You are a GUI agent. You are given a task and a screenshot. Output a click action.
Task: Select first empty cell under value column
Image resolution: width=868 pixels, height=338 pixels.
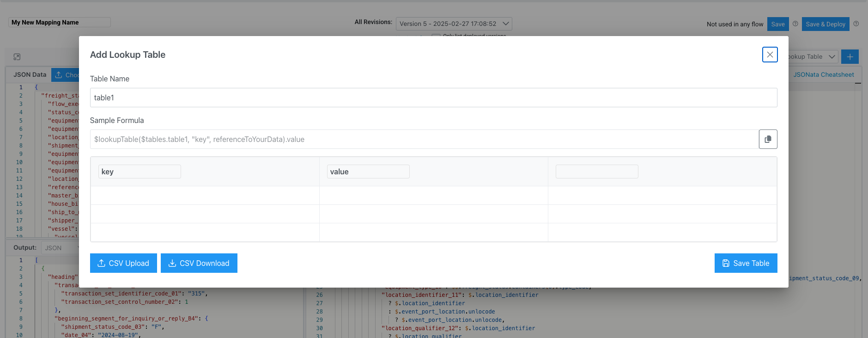click(433, 195)
